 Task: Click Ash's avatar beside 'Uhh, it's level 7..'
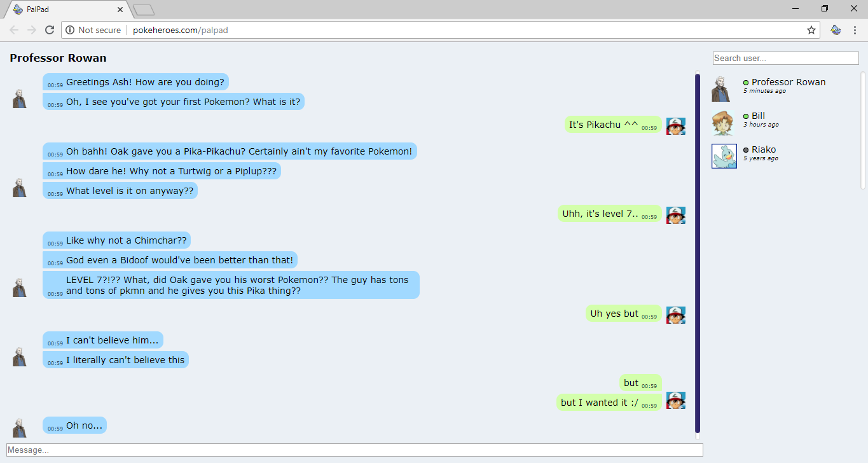coord(675,215)
